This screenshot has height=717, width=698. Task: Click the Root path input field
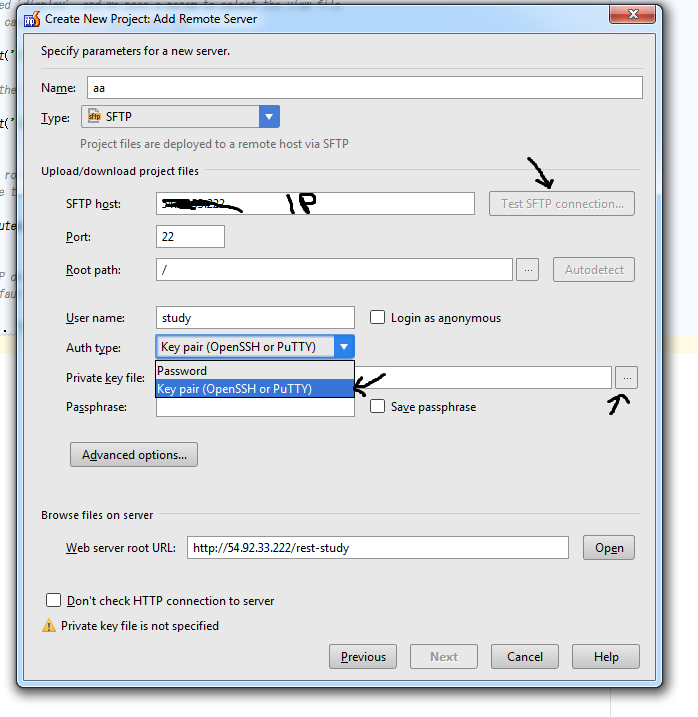click(334, 270)
